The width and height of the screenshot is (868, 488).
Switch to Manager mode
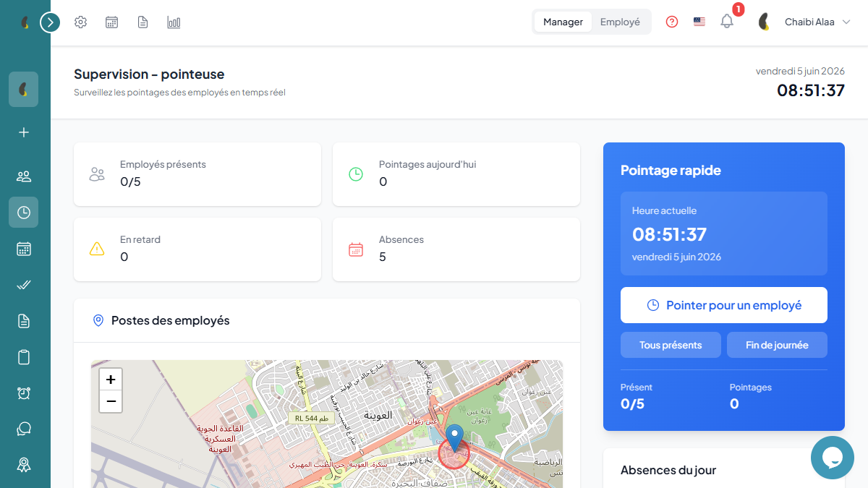pyautogui.click(x=563, y=22)
